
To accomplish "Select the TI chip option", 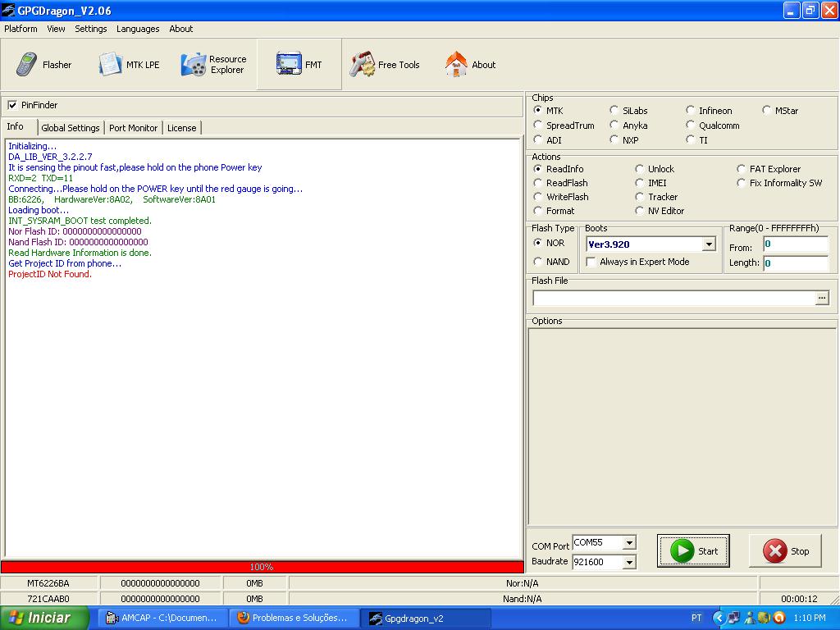I will pyautogui.click(x=691, y=139).
